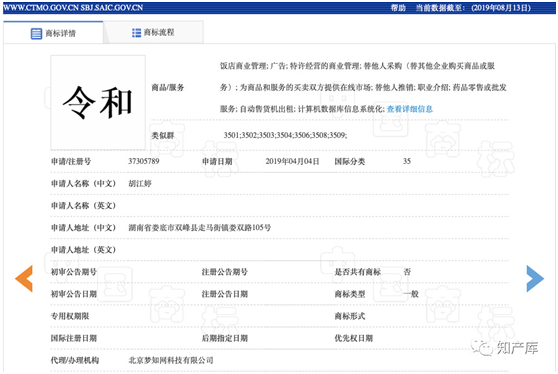The width and height of the screenshot is (558, 374).
Task: Click the WWW.CTMO.GOV.CN header text
Action: (41, 8)
